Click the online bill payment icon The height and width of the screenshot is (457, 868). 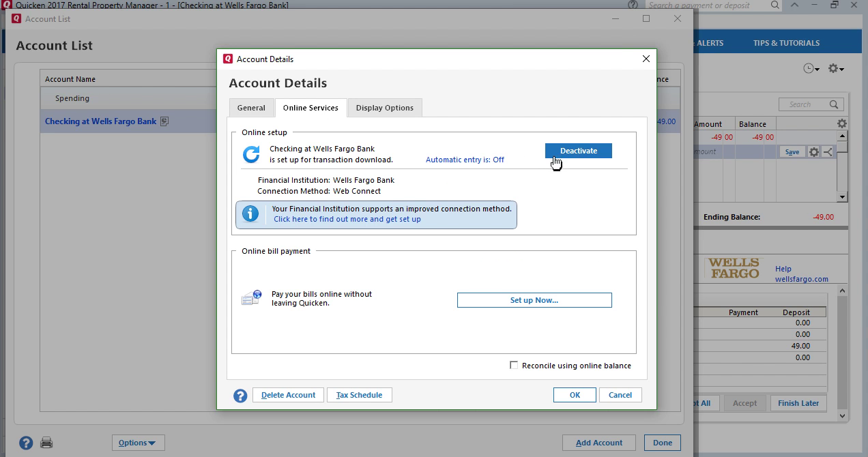click(x=251, y=298)
